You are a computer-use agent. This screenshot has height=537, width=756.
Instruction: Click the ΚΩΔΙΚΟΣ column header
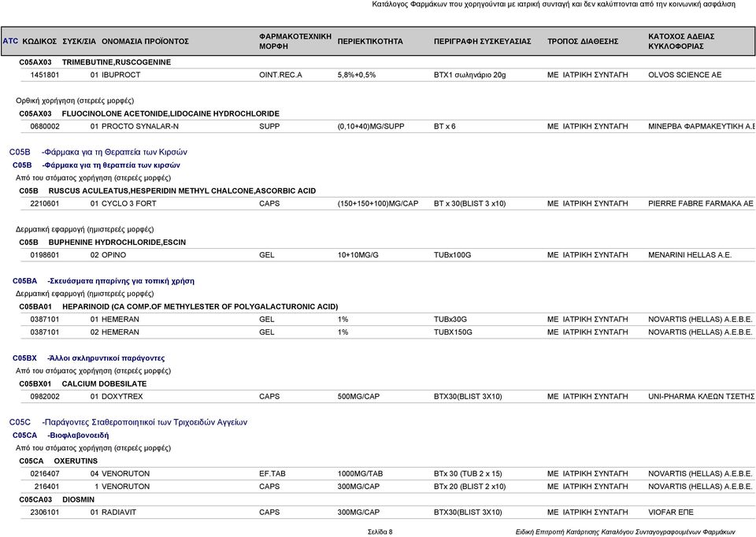pyautogui.click(x=39, y=42)
